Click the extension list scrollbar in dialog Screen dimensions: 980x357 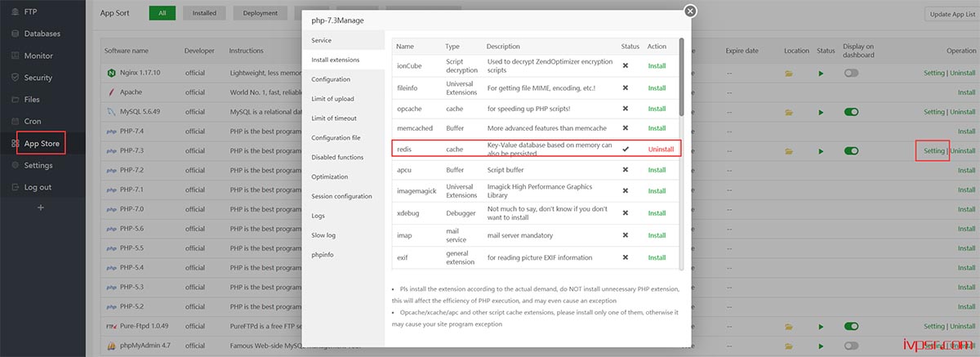coord(681,76)
